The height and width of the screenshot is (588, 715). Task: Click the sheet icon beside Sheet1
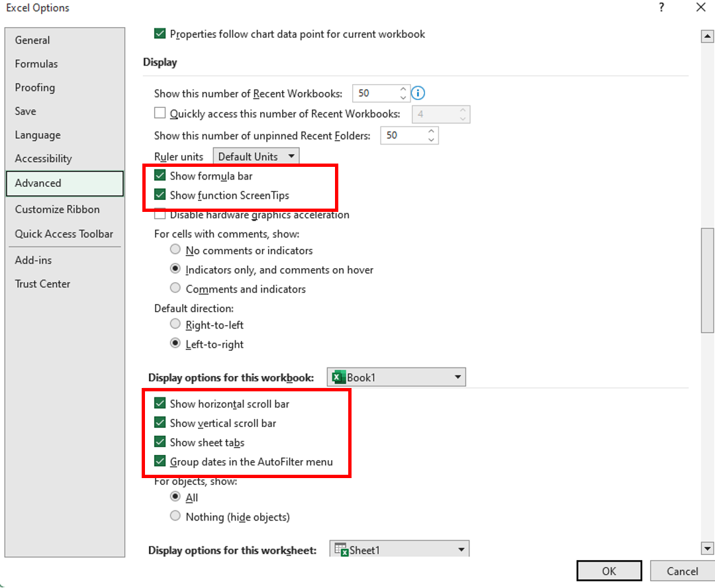click(342, 550)
